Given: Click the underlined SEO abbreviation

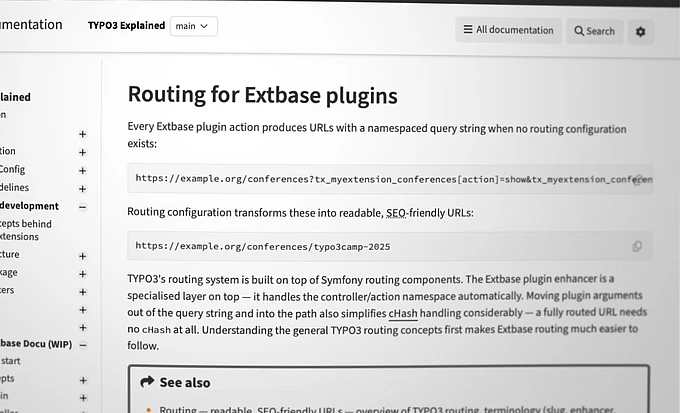Looking at the screenshot, I should (x=396, y=213).
